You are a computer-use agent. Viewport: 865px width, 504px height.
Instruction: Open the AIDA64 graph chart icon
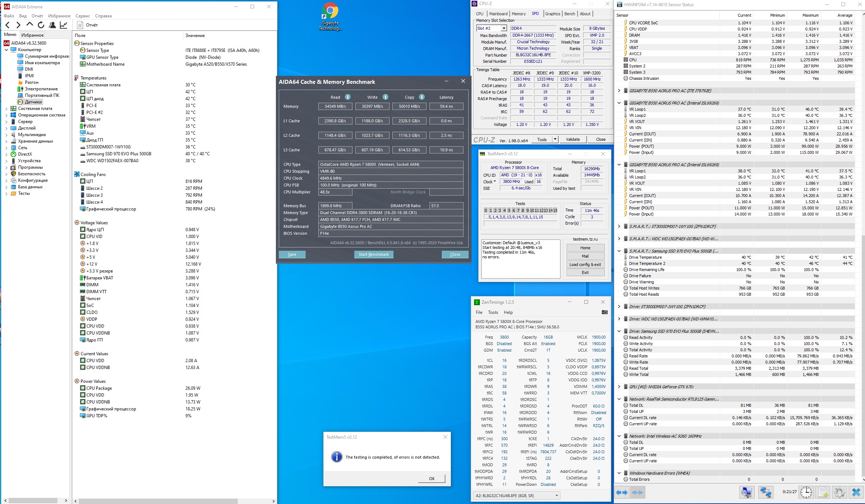(x=64, y=25)
